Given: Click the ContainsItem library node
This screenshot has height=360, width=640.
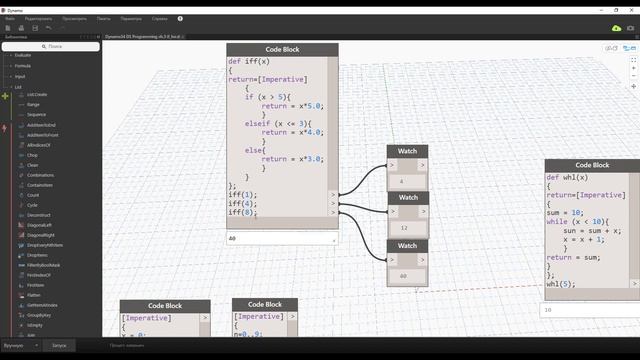Looking at the screenshot, I should pyautogui.click(x=40, y=185).
